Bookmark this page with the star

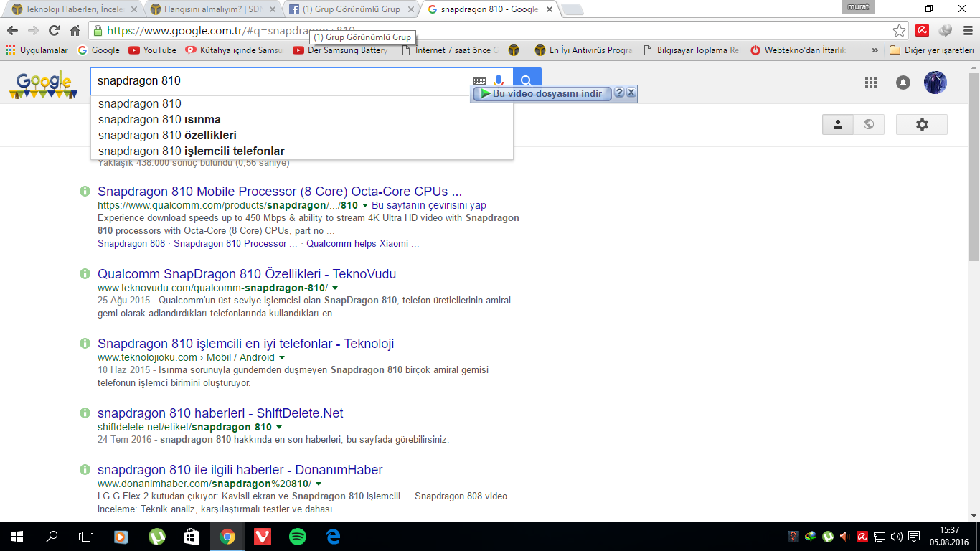point(899,31)
